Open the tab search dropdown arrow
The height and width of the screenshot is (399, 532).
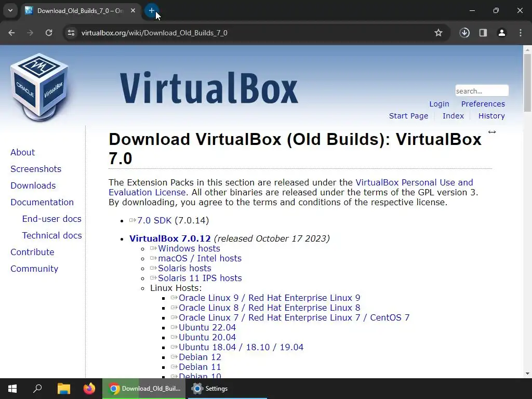click(x=10, y=10)
